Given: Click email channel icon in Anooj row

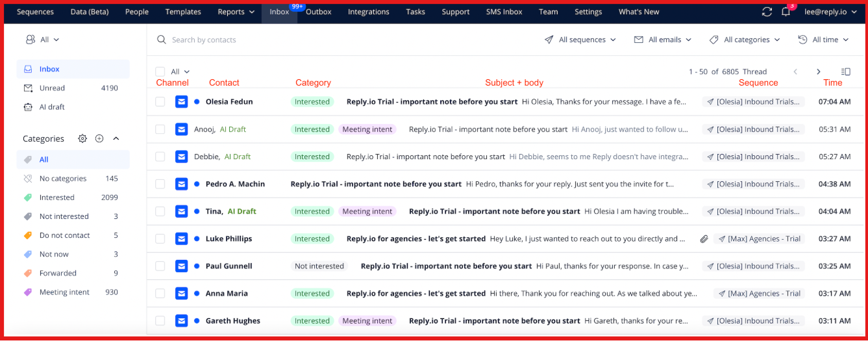Looking at the screenshot, I should 182,129.
